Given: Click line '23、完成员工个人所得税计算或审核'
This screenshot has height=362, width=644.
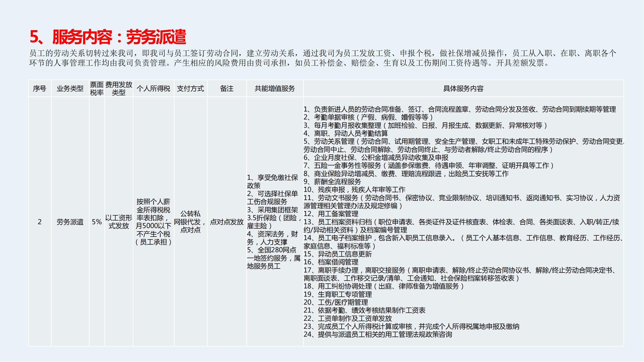Looking at the screenshot, I should coord(411,326).
